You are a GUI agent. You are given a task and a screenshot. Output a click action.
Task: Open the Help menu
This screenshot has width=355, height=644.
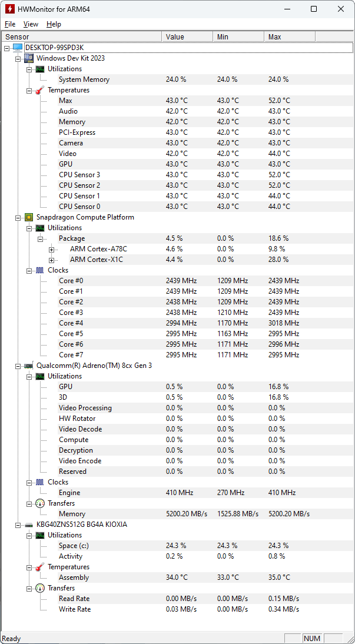54,24
